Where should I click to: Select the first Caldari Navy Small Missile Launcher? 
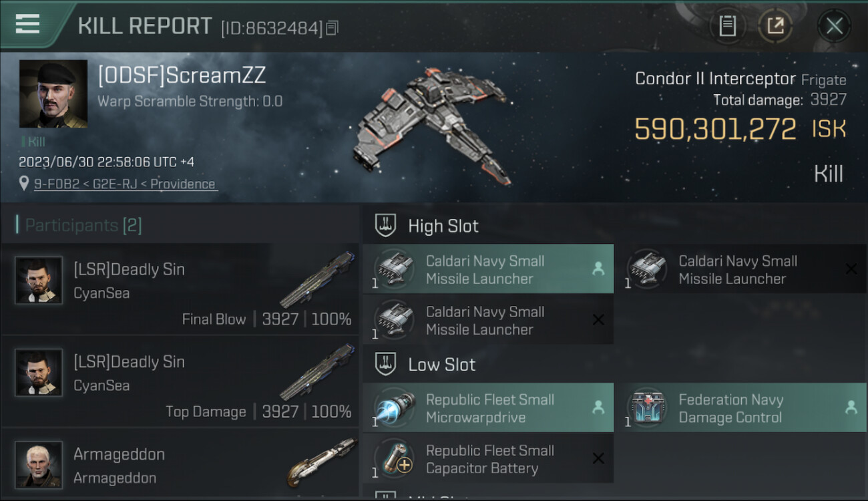(488, 269)
